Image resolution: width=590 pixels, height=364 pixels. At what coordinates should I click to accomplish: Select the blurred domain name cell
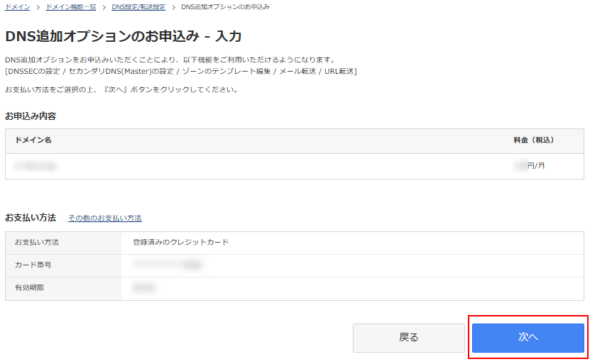[36, 166]
